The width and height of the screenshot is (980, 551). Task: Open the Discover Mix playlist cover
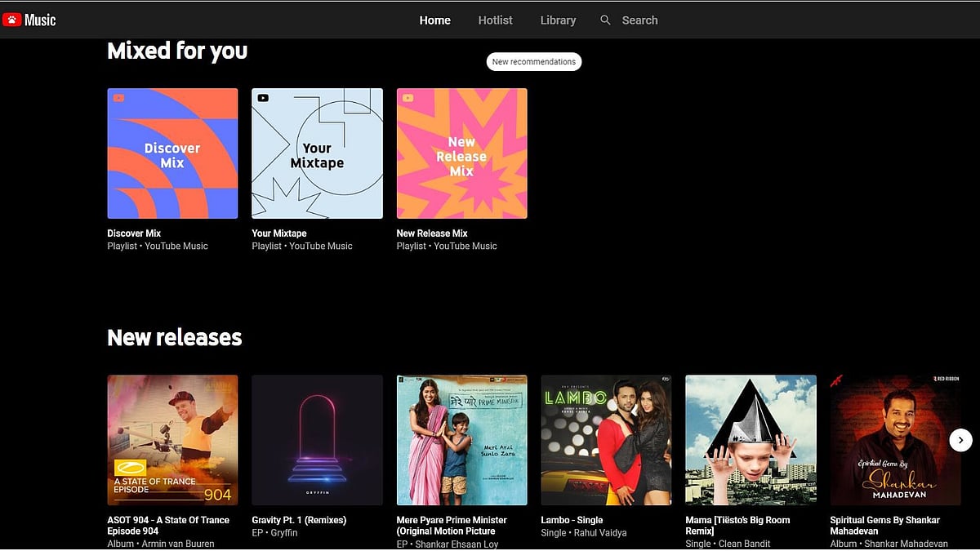coord(172,153)
